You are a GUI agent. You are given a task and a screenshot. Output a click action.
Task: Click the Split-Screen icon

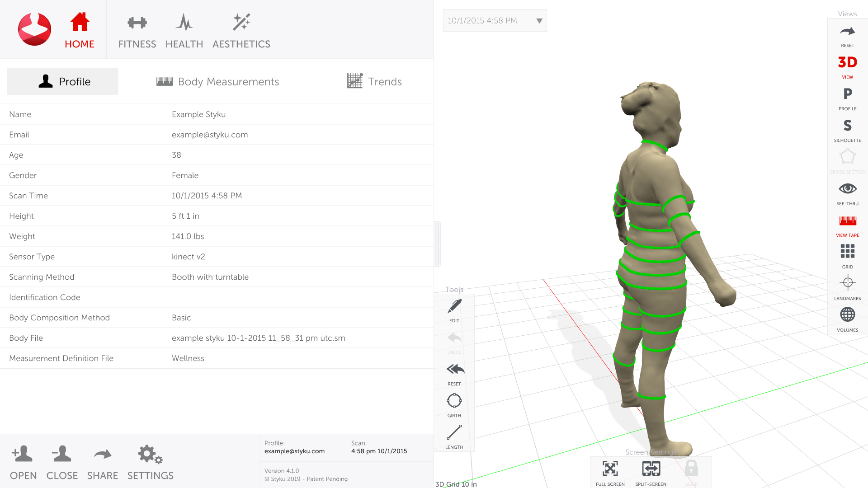point(651,469)
